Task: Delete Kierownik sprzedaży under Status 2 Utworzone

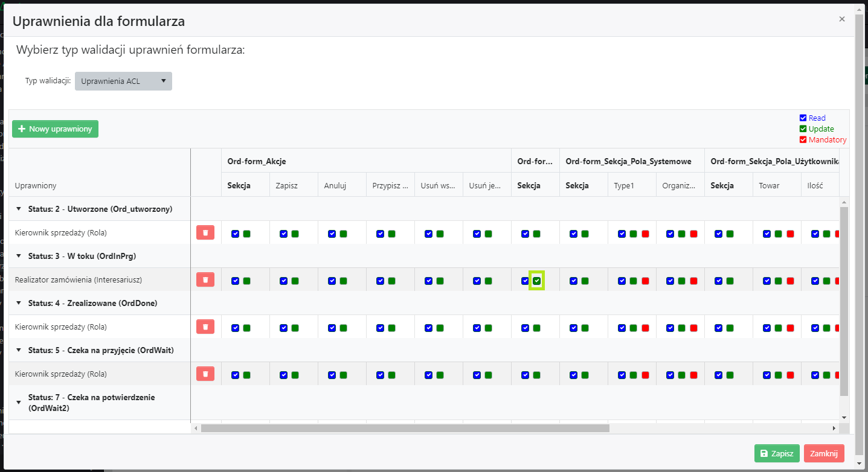Action: coord(205,232)
